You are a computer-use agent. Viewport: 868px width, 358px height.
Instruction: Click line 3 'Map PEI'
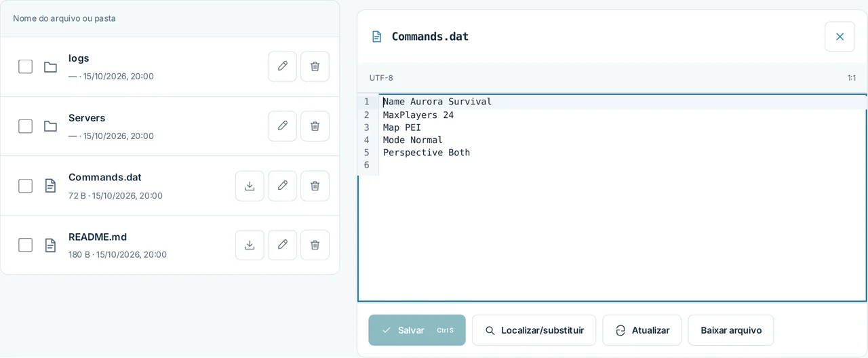402,127
